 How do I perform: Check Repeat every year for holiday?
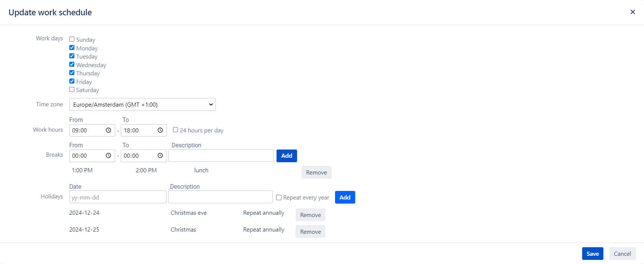(x=279, y=197)
